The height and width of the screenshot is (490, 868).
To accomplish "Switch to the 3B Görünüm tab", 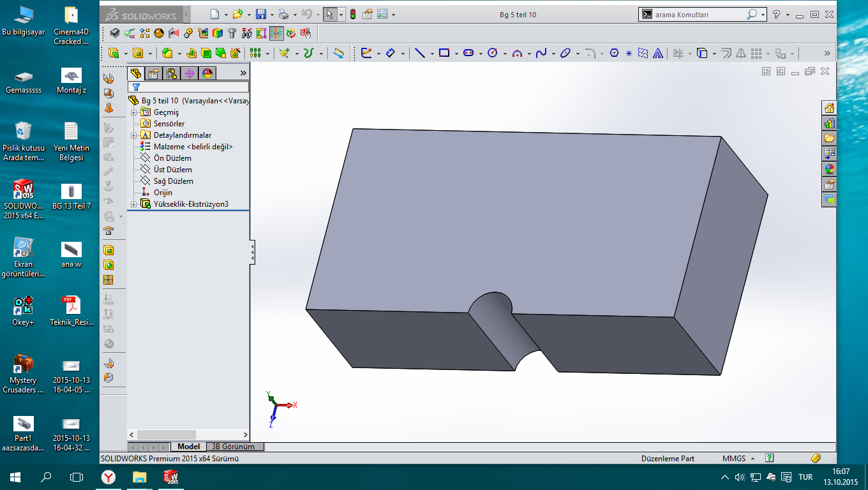I will point(233,447).
